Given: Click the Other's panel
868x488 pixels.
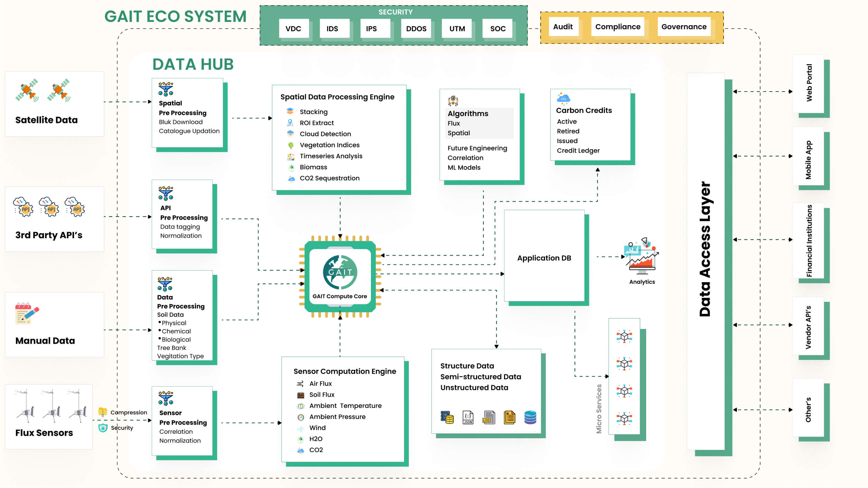Looking at the screenshot, I should point(809,408).
